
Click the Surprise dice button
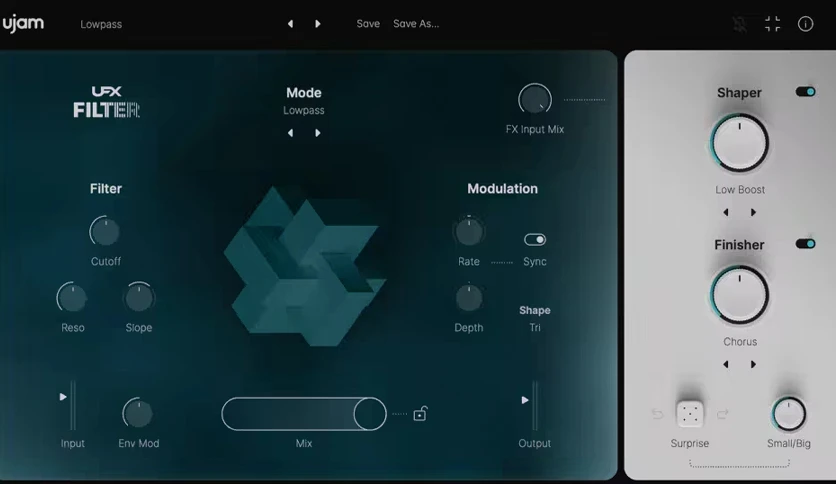(x=690, y=414)
